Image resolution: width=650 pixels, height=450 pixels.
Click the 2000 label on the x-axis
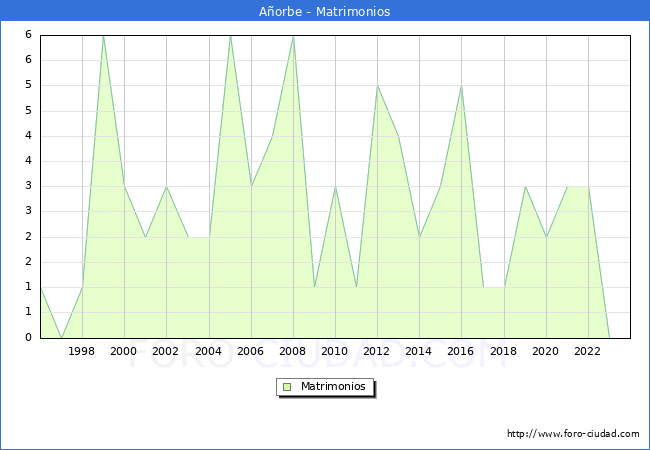(x=124, y=351)
